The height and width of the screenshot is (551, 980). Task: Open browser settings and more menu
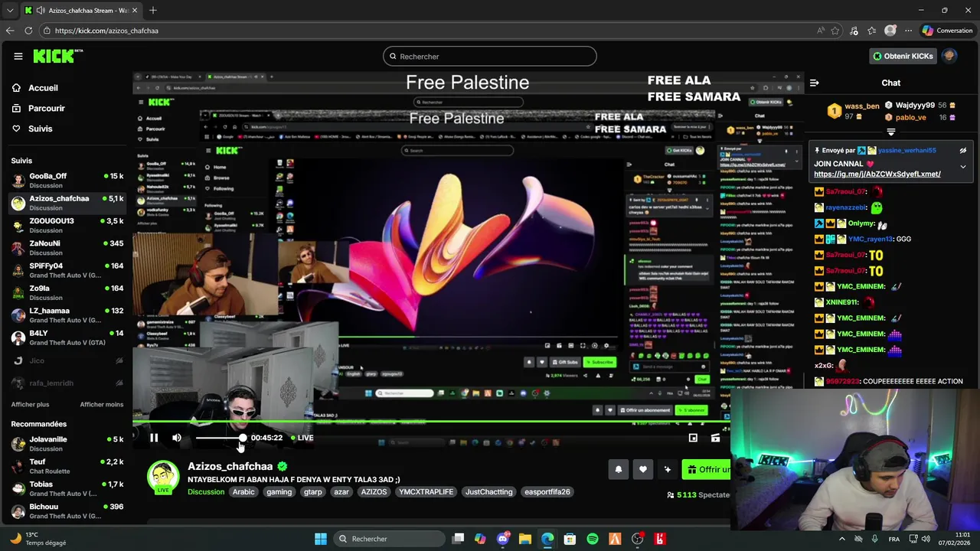(908, 31)
